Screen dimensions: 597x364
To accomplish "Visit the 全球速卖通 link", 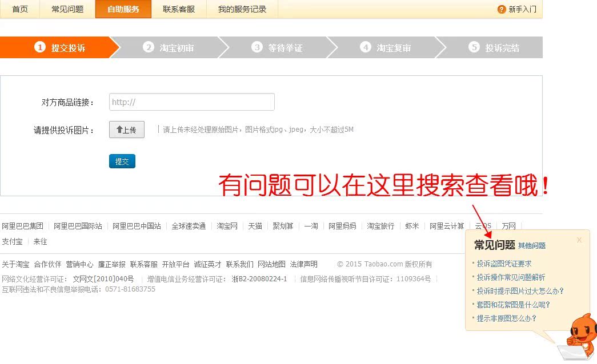I will click(189, 226).
